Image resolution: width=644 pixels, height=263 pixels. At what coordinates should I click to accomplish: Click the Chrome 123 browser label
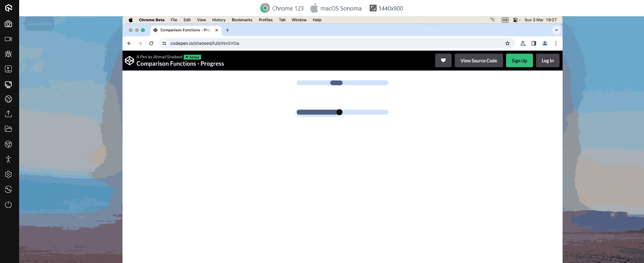(282, 8)
